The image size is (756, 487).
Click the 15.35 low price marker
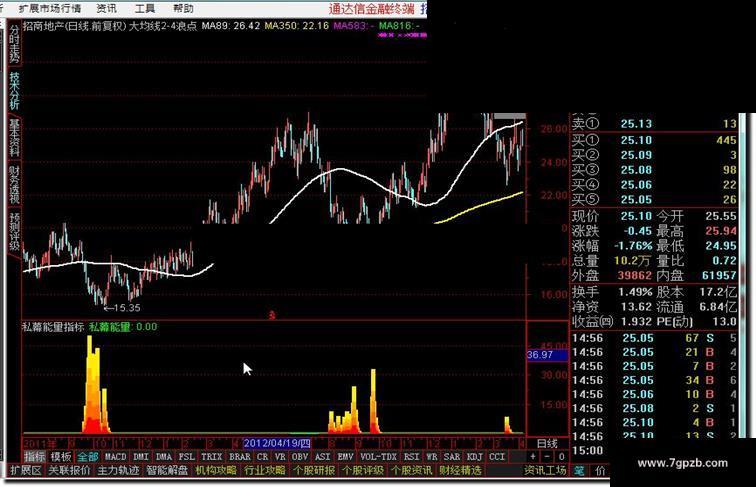(123, 308)
